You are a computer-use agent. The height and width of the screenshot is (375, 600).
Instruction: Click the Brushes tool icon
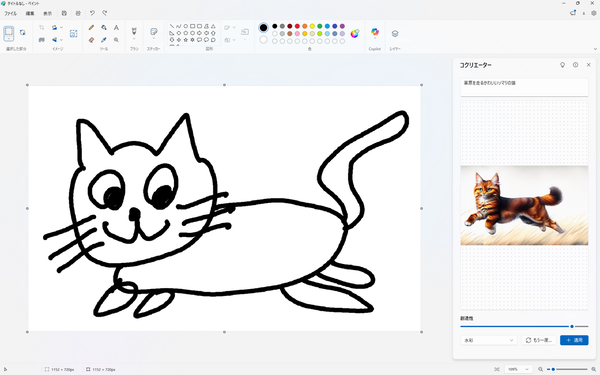[x=134, y=31]
